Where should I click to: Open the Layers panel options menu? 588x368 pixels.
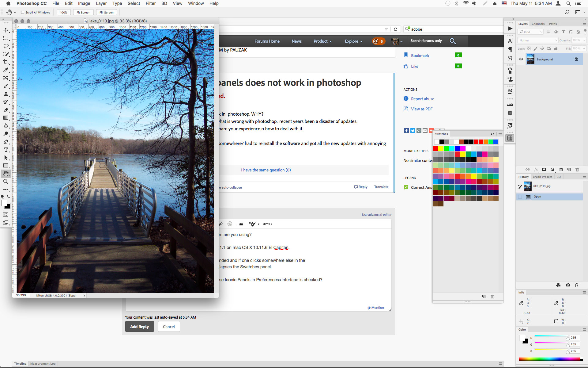click(584, 24)
